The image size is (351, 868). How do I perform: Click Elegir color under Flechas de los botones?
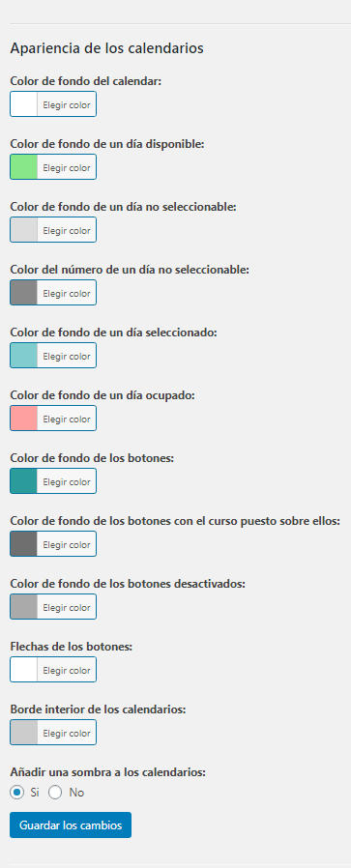[x=67, y=670]
